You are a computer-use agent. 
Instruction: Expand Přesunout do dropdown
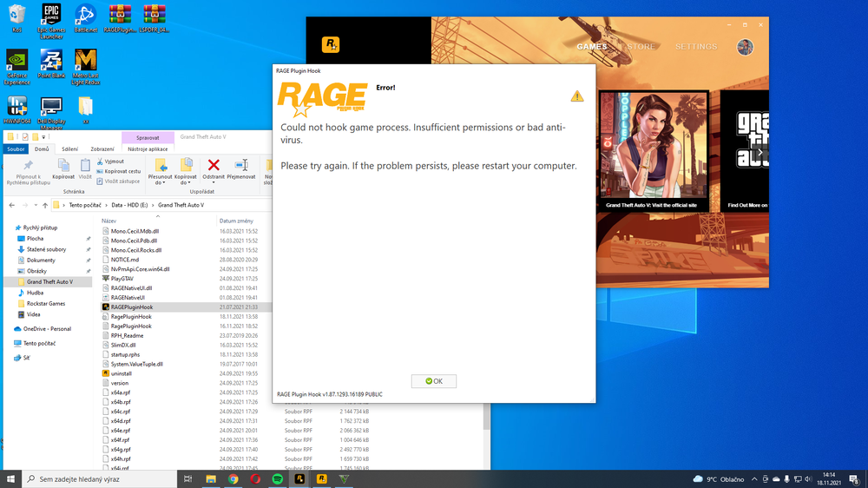pos(160,183)
